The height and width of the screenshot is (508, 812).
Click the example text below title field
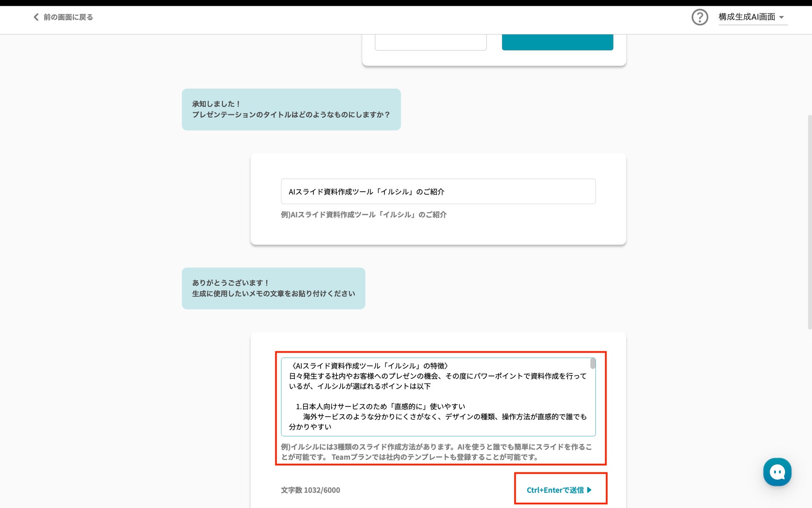(364, 215)
